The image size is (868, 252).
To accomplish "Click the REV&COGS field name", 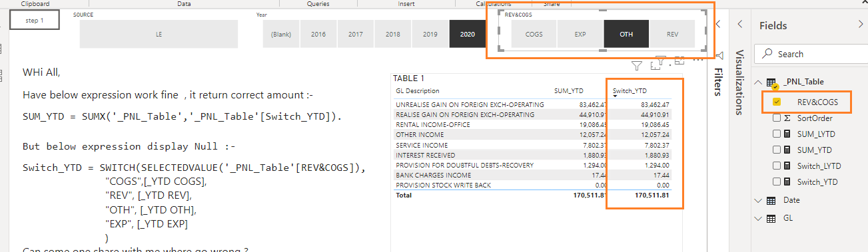I will click(817, 102).
